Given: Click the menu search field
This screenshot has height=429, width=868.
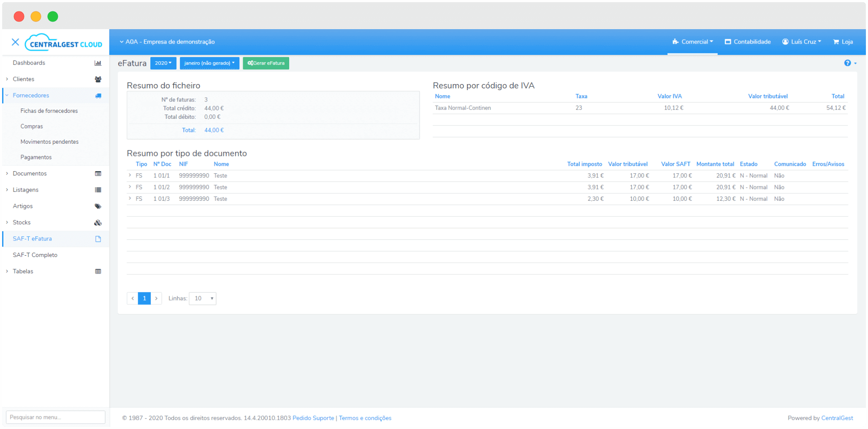Looking at the screenshot, I should [55, 417].
